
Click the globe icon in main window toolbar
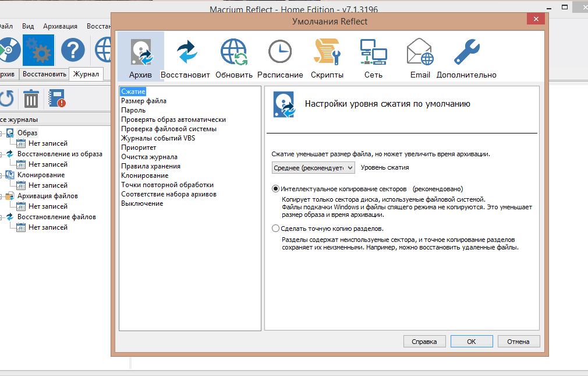point(102,50)
